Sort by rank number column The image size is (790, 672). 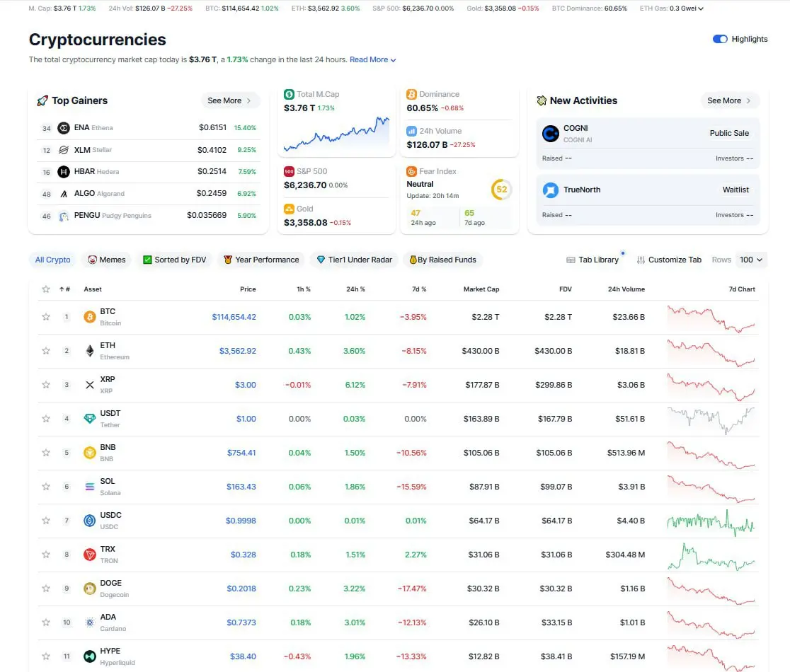65,289
